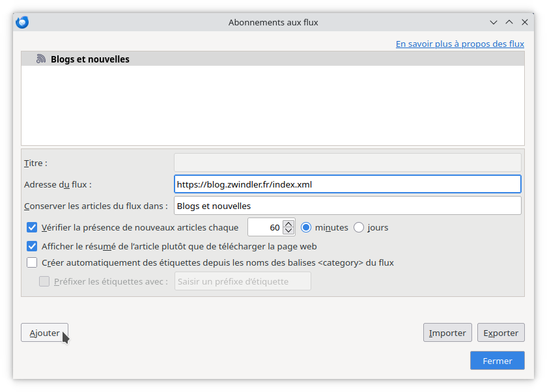Select the Blogs et nouvelles folder row

click(90, 59)
